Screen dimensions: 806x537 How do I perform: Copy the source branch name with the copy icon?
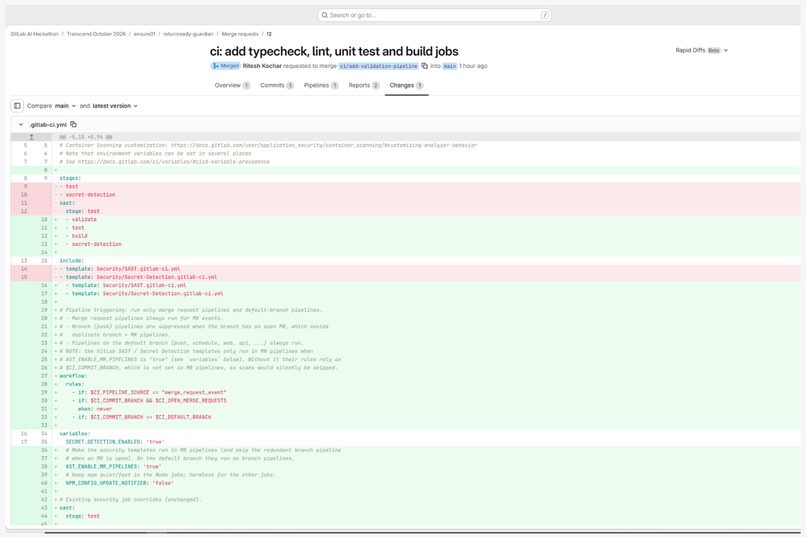pyautogui.click(x=425, y=66)
